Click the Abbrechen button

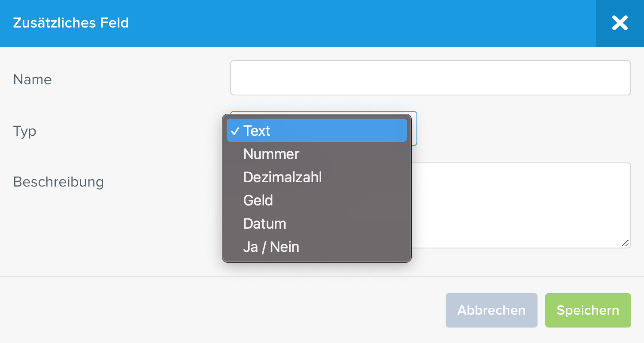coord(492,310)
